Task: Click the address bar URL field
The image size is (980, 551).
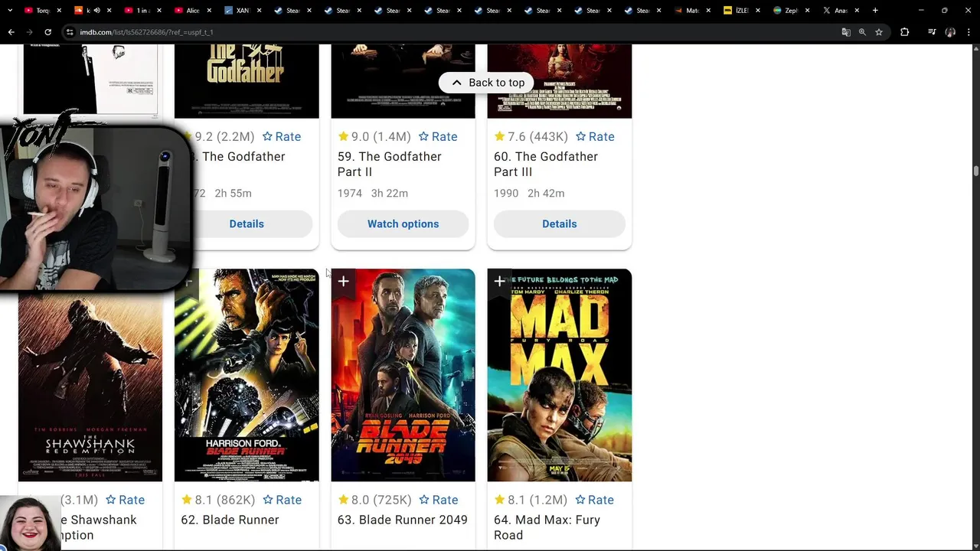Action: tap(452, 32)
